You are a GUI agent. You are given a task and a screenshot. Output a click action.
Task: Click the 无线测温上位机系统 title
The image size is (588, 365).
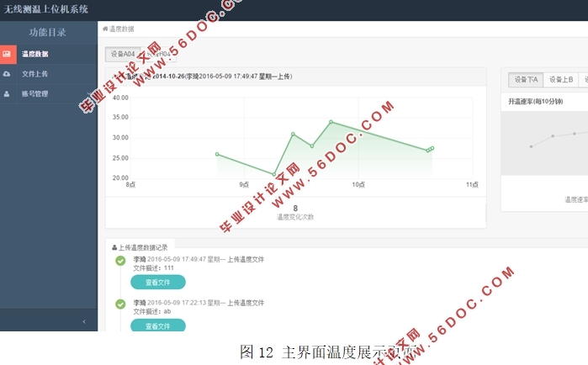45,9
